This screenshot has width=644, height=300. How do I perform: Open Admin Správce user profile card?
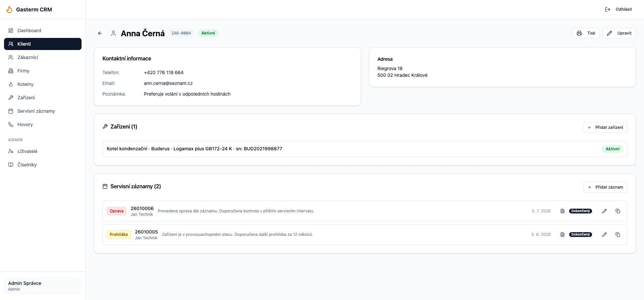pyautogui.click(x=43, y=286)
